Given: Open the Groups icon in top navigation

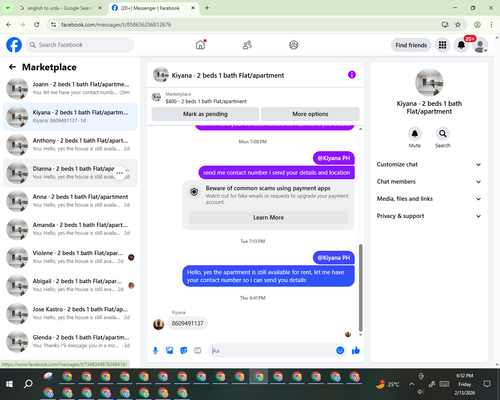Looking at the screenshot, I should (x=294, y=45).
